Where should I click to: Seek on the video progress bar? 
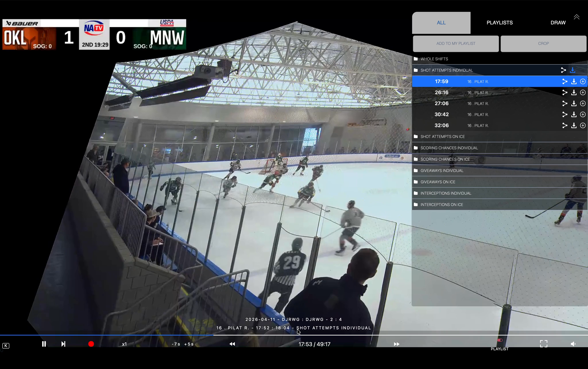[294, 335]
